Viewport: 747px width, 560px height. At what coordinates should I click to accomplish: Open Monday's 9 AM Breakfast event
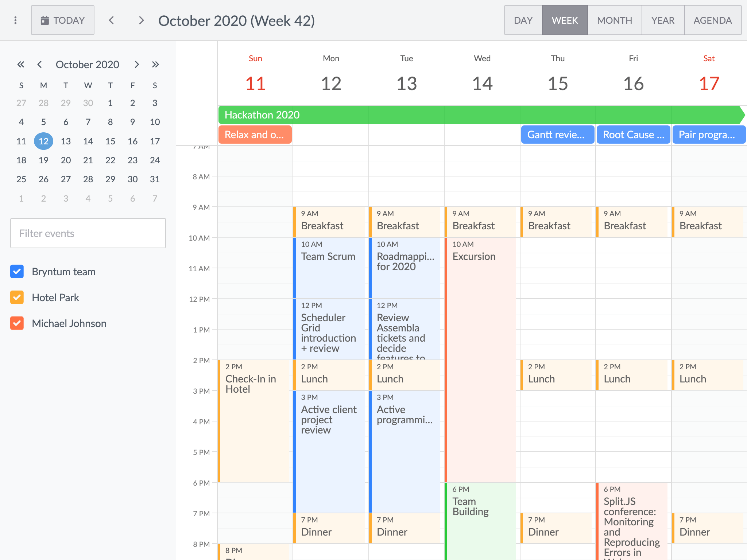(329, 222)
